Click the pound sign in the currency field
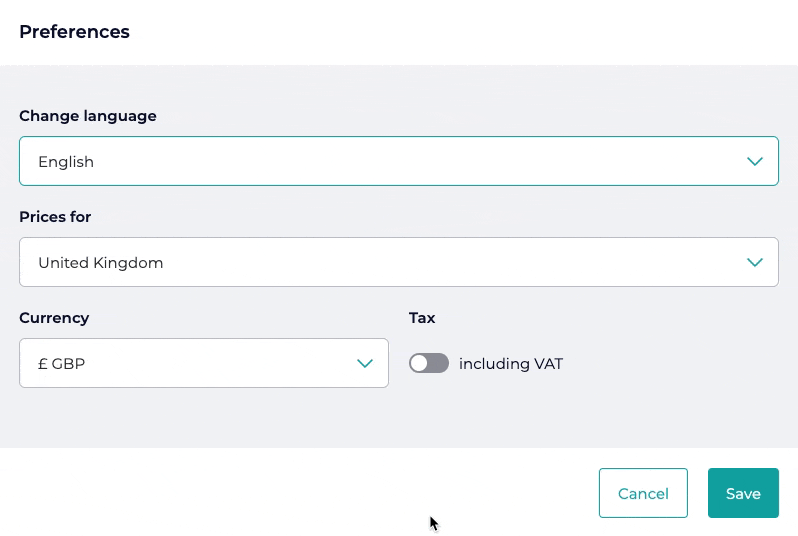The image size is (798, 536). [43, 364]
